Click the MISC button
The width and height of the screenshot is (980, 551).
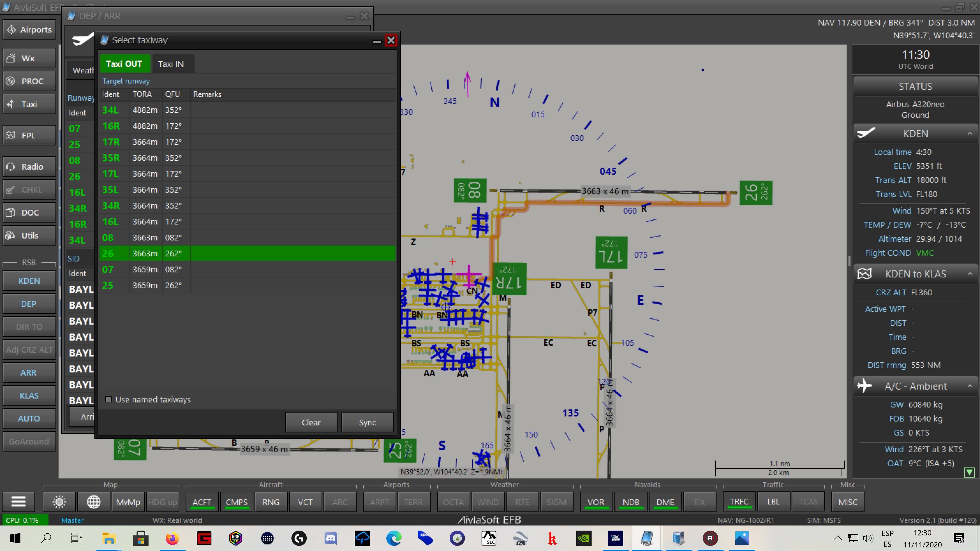pos(848,502)
